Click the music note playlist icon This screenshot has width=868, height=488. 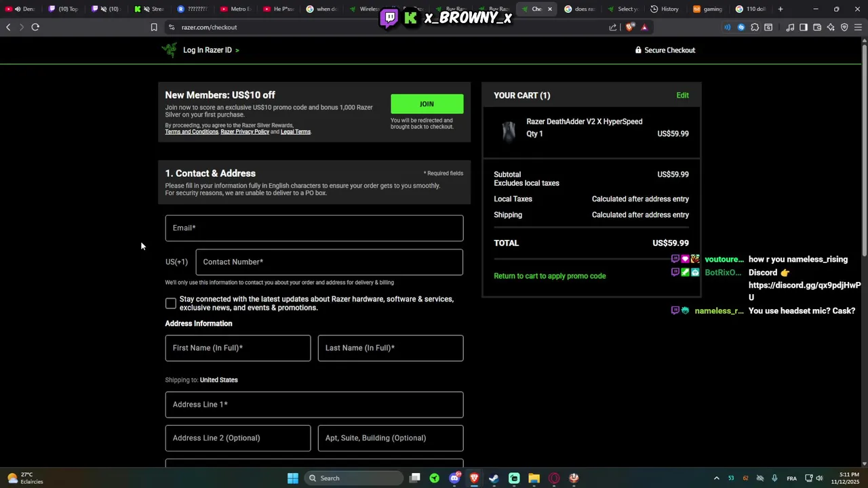click(790, 27)
